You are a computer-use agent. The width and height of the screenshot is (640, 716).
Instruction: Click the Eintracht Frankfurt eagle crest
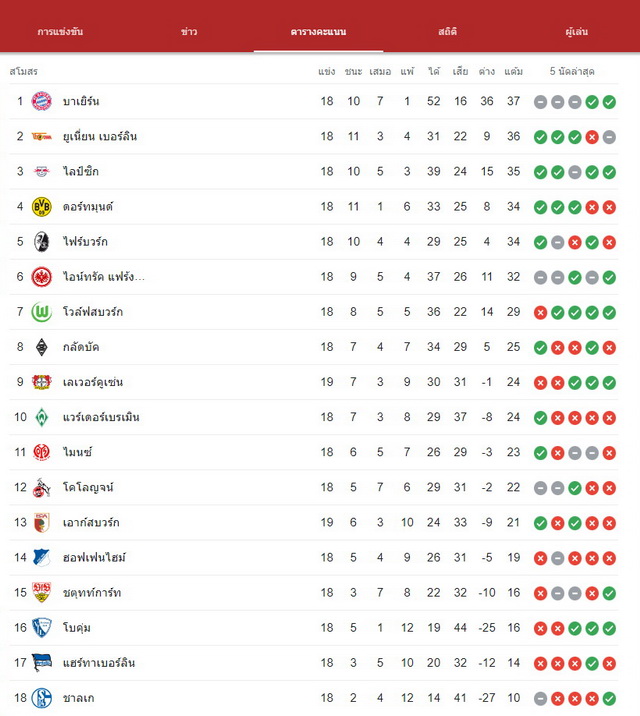tap(42, 277)
